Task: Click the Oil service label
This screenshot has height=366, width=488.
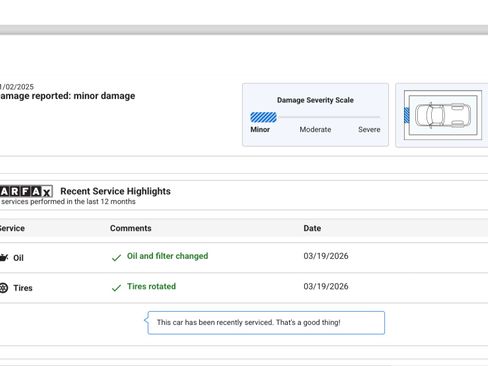Action: 18,258
